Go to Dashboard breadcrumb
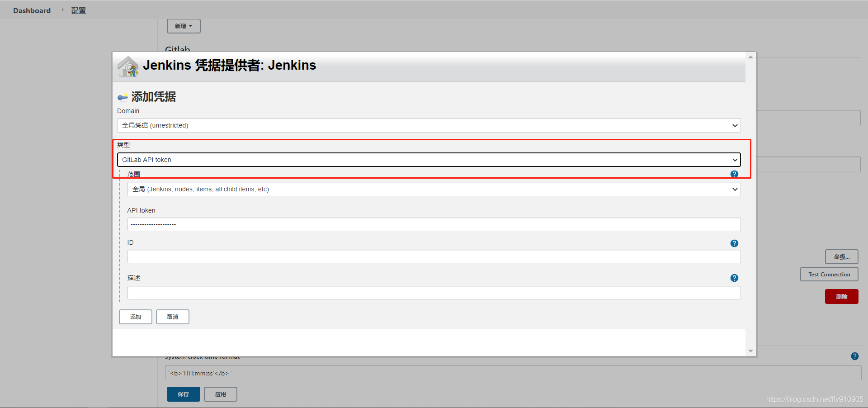 [32, 10]
